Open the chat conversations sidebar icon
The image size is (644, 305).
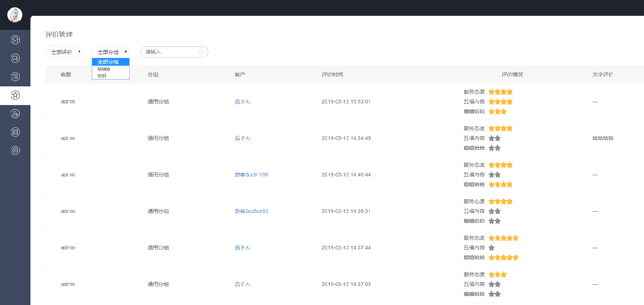click(x=15, y=58)
